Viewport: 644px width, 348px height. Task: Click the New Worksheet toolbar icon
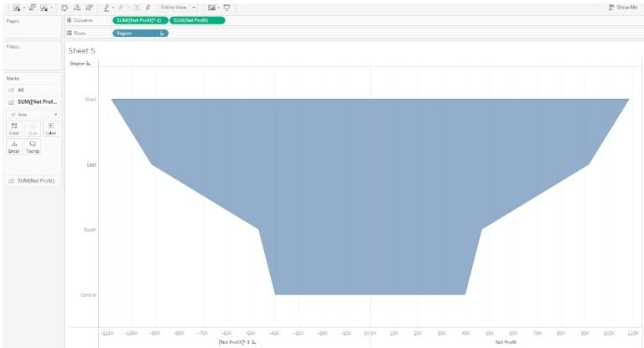tap(17, 8)
